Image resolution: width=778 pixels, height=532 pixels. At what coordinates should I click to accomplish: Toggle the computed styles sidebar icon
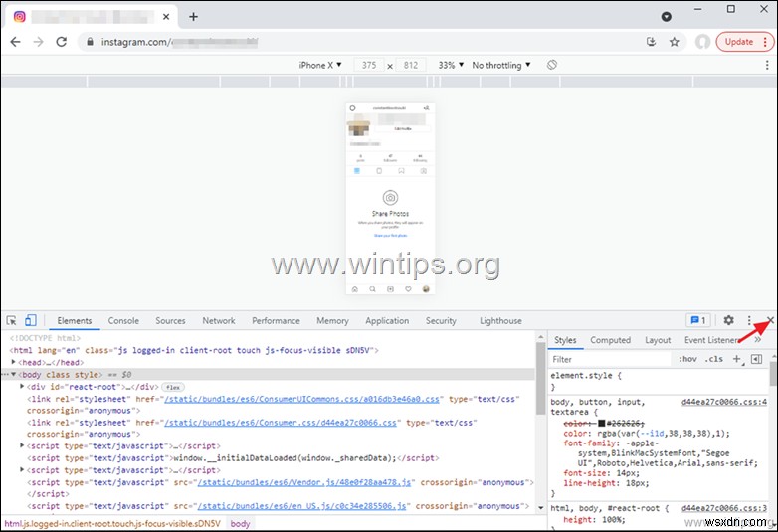click(756, 359)
